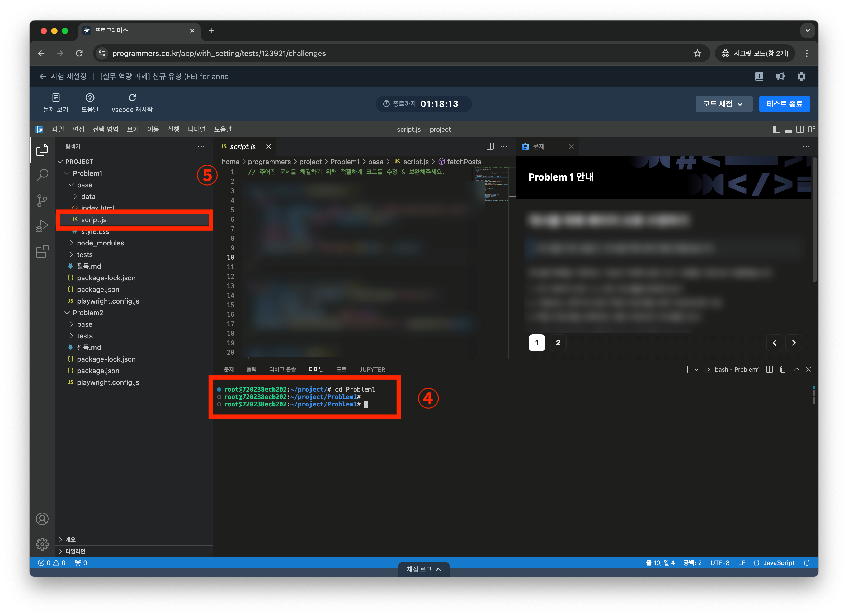The height and width of the screenshot is (616, 848).
Task: Expand the node_modules folder
Action: point(100,243)
